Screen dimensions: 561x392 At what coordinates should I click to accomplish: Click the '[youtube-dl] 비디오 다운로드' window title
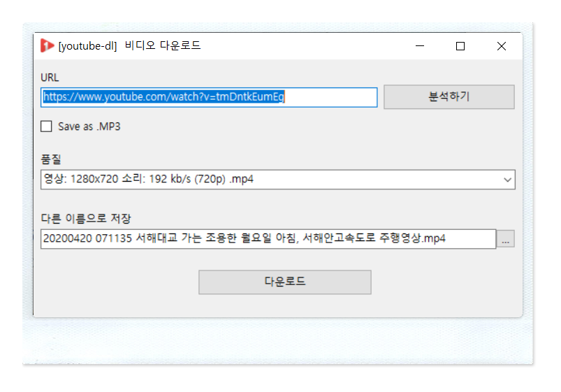(x=129, y=46)
